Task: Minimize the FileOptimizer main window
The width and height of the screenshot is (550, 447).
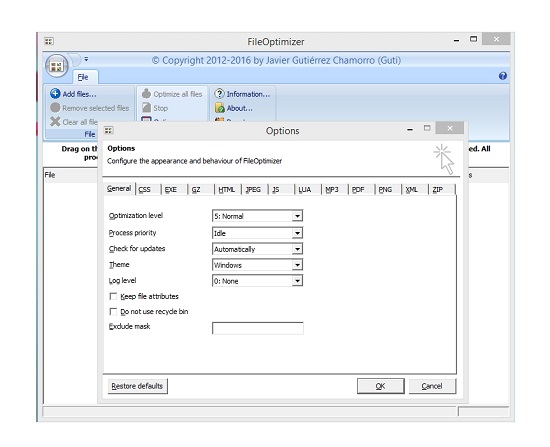Action: pos(456,41)
